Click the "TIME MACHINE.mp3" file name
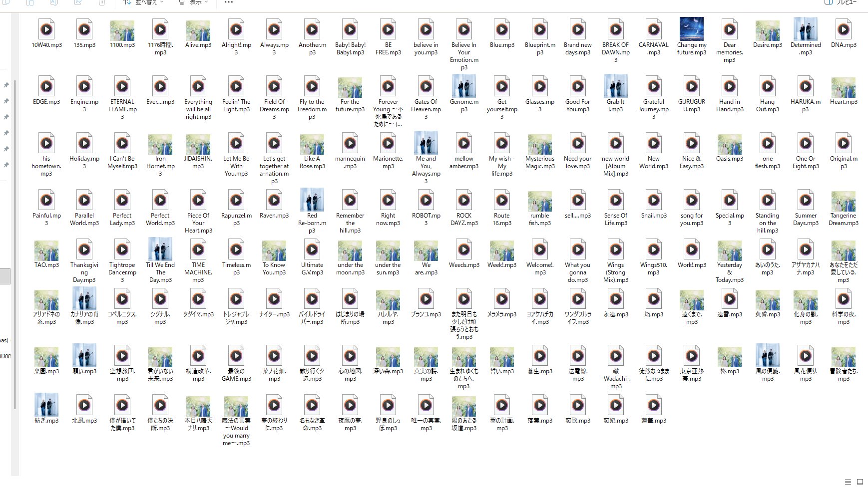This screenshot has height=488, width=868. 198,272
